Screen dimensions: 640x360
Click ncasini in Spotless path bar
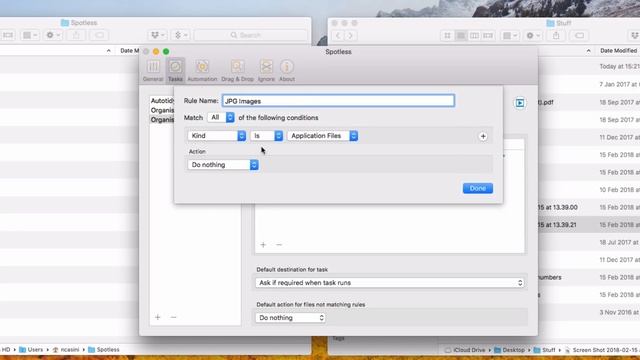click(x=66, y=349)
